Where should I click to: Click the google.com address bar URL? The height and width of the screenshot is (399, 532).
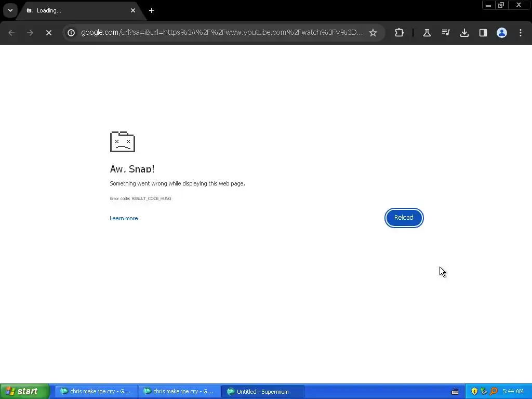pos(222,32)
